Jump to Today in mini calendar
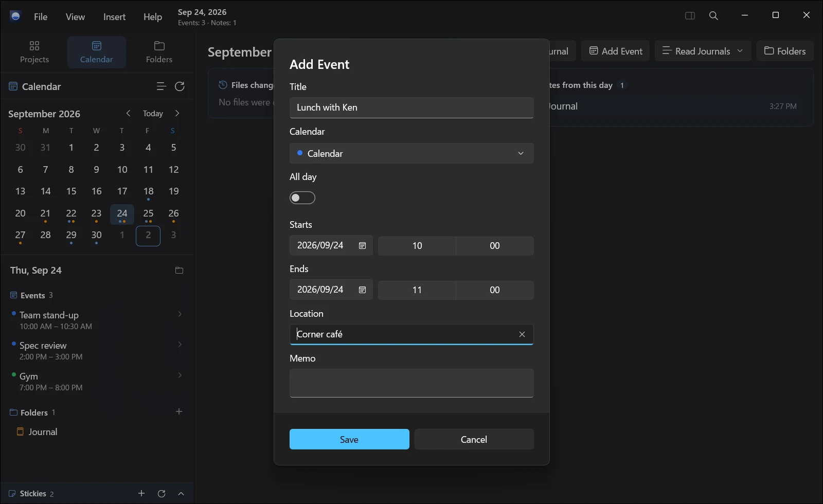The image size is (823, 504). click(x=153, y=113)
